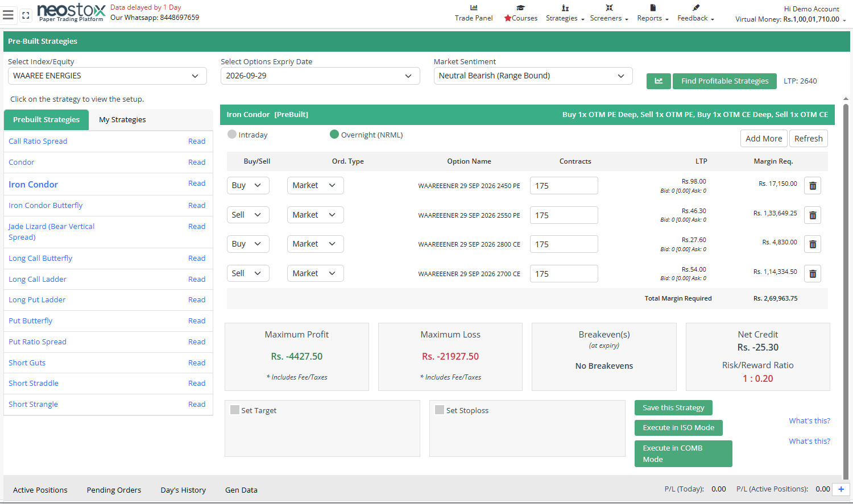Select Jade Lizard strategy
Image resolution: width=853 pixels, height=504 pixels.
51,232
